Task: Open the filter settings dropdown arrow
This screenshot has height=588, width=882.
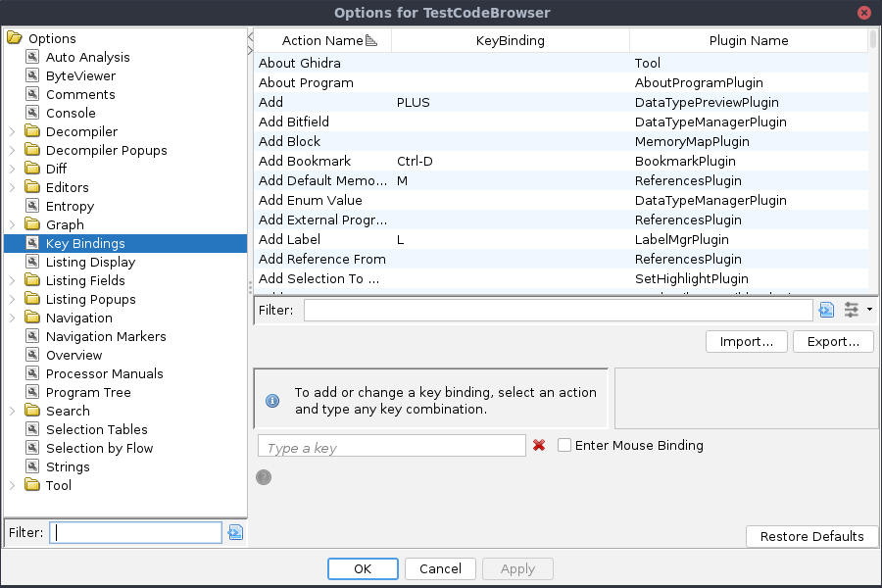Action: (x=869, y=310)
